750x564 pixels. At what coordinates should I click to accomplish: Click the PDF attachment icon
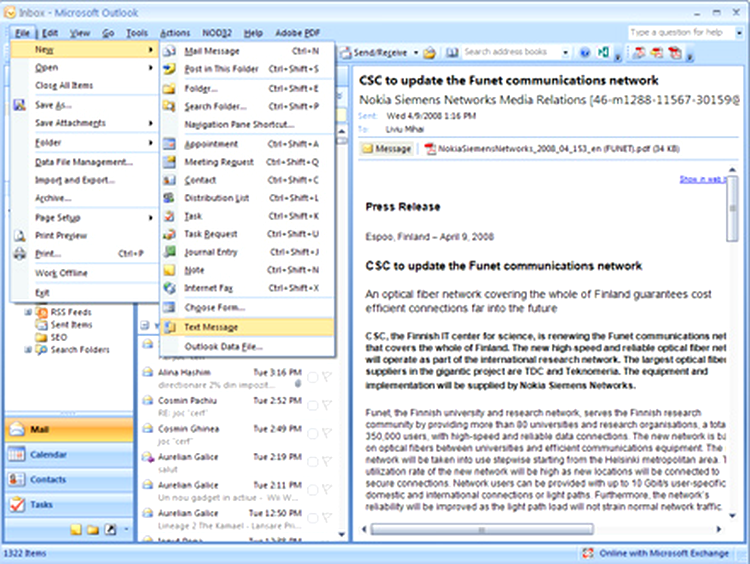tap(430, 149)
